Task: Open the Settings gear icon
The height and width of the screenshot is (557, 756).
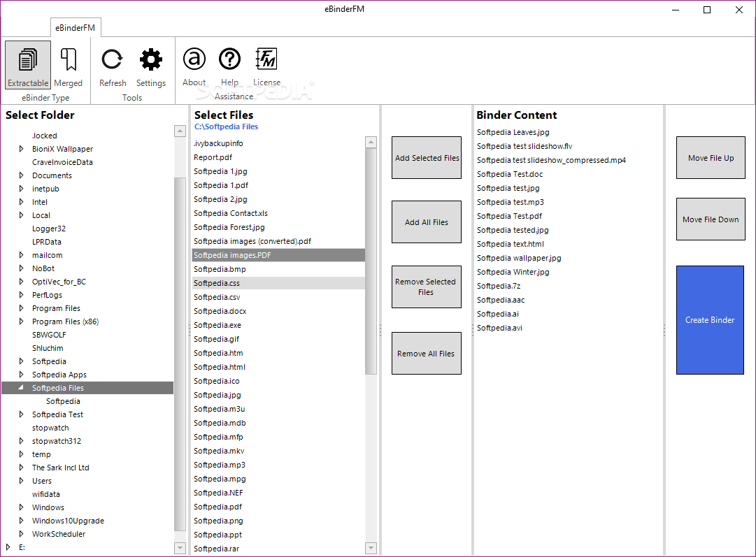Action: coord(151,59)
